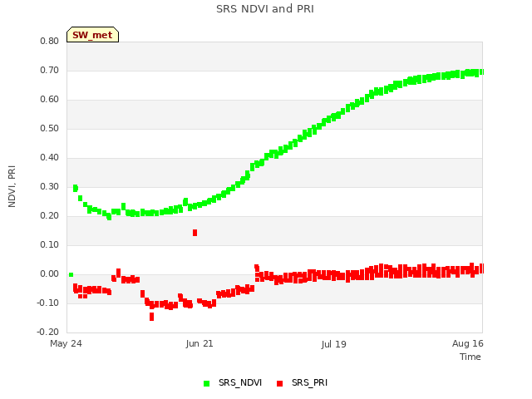This screenshot has width=532, height=399.
Task: Click the SW_met label tag
Action: coord(92,35)
